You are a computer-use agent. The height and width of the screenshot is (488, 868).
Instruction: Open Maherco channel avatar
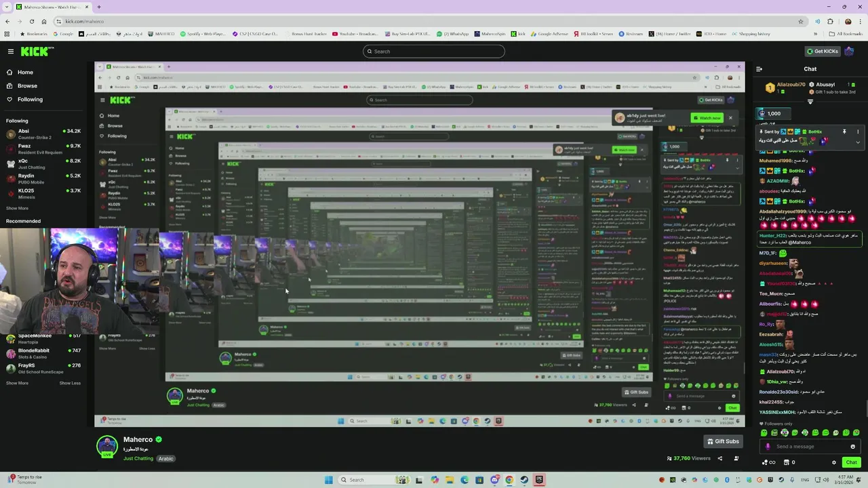[107, 447]
